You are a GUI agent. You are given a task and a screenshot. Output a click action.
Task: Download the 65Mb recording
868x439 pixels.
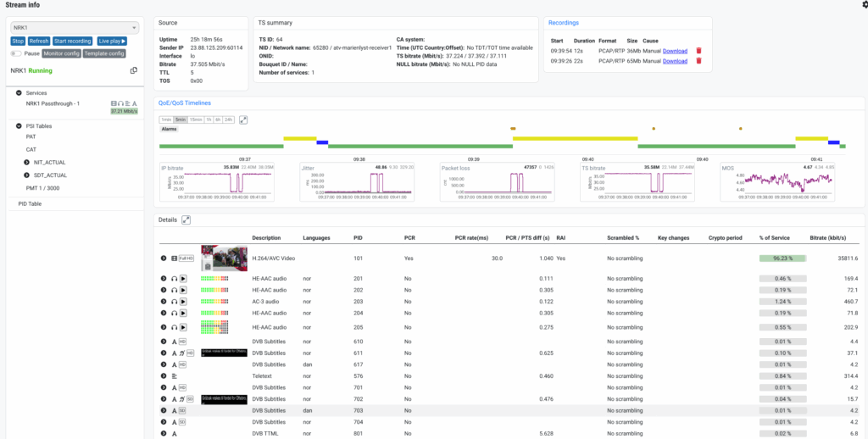pyautogui.click(x=675, y=61)
